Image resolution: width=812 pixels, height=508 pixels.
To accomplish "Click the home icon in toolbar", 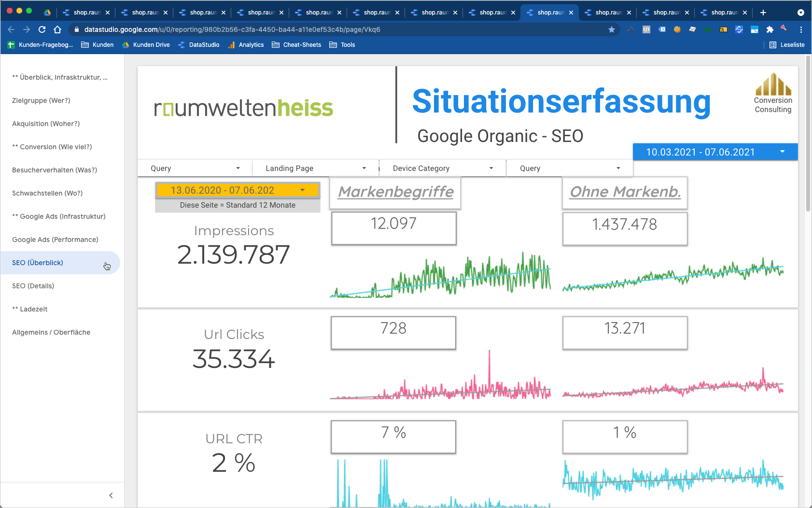I will click(57, 29).
